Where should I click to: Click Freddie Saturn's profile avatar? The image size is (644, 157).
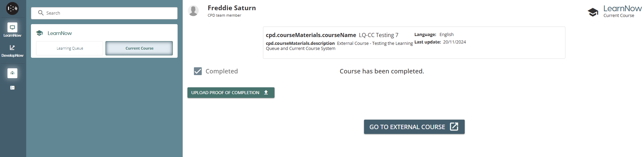coord(193,11)
